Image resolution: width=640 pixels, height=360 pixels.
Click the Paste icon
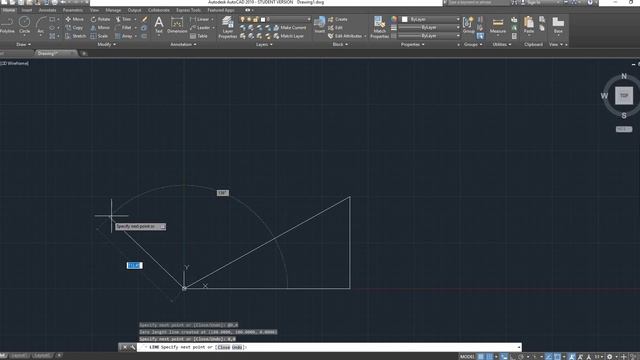[529, 24]
